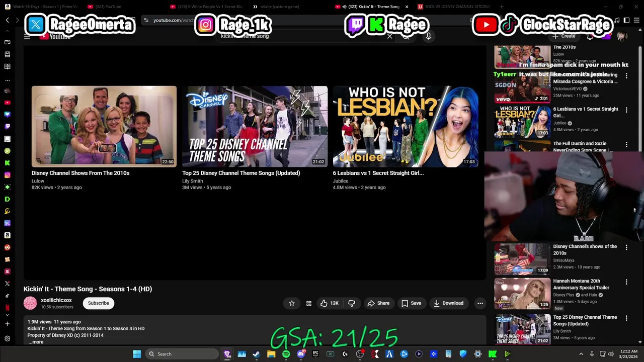Screen dimensions: 644x362
Task: Switch to '6 White People Vs 1 Secret' tab
Action: coord(207,7)
